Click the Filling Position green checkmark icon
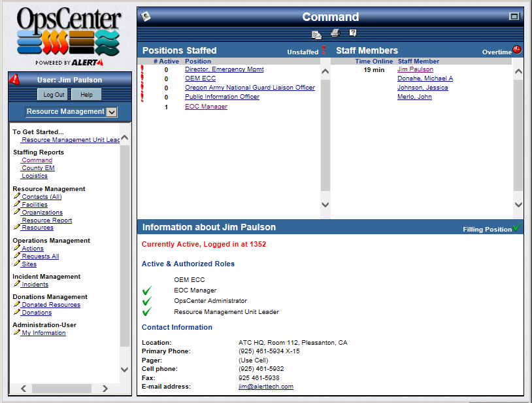Viewport: 532px width, 403px height. click(x=517, y=228)
